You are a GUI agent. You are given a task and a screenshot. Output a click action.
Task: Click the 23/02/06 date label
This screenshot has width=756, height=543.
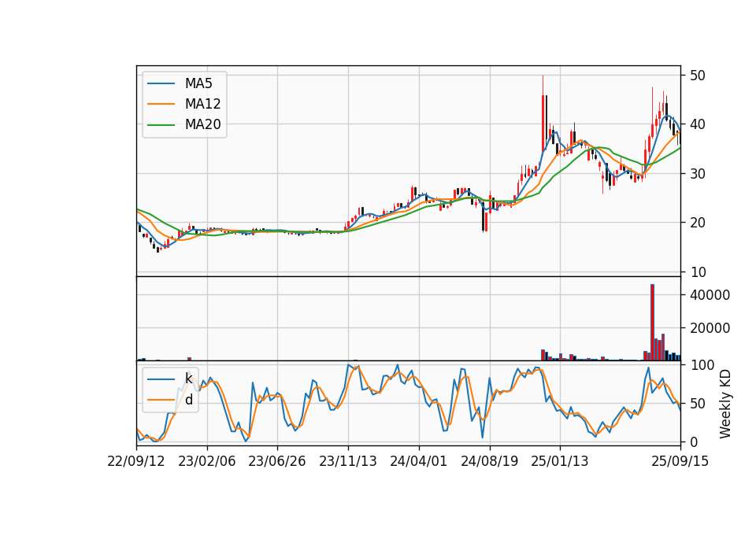(x=207, y=461)
